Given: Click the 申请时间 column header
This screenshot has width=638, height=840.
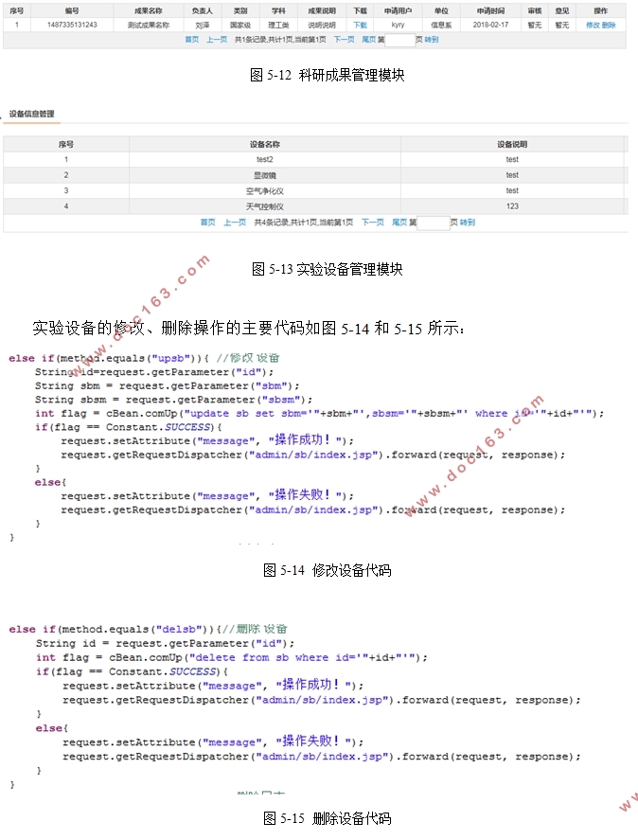Looking at the screenshot, I should [x=490, y=10].
